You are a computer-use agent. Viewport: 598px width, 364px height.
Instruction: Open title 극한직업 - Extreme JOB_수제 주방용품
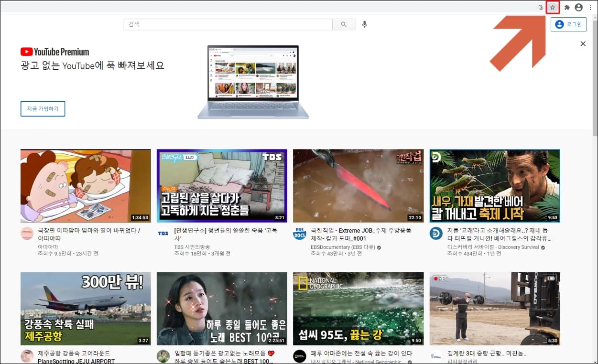(x=361, y=234)
